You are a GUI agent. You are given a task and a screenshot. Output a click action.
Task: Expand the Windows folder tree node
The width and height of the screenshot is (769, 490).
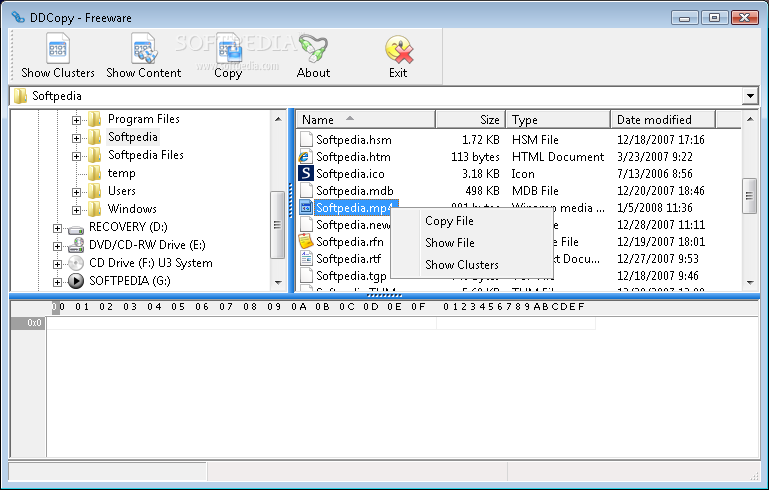(76, 210)
